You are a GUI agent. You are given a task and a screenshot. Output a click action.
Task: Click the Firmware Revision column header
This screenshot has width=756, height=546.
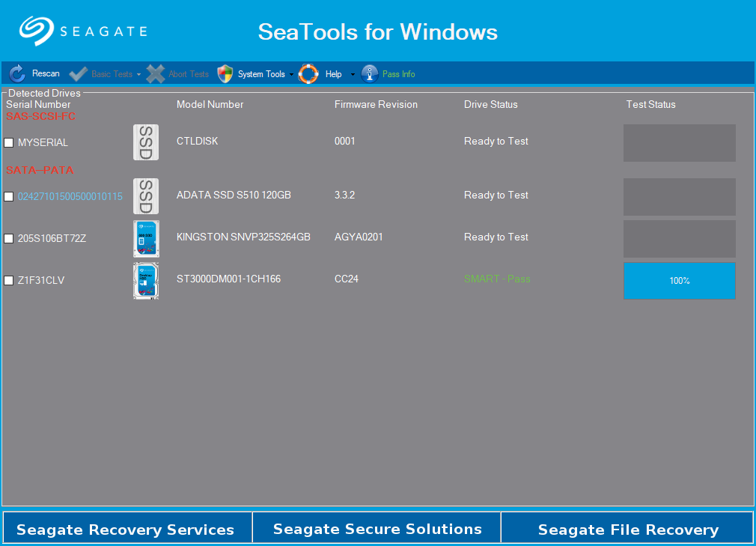click(x=376, y=104)
